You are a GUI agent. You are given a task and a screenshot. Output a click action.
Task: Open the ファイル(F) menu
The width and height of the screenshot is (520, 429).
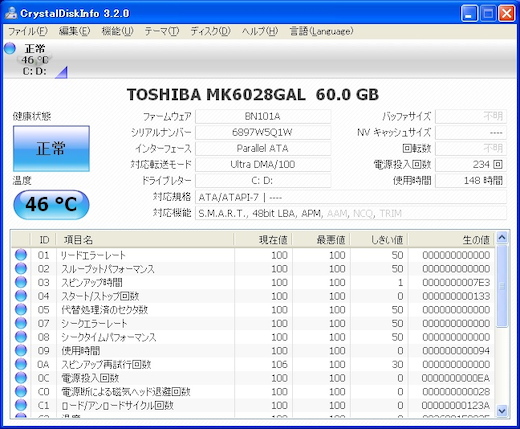tap(28, 31)
